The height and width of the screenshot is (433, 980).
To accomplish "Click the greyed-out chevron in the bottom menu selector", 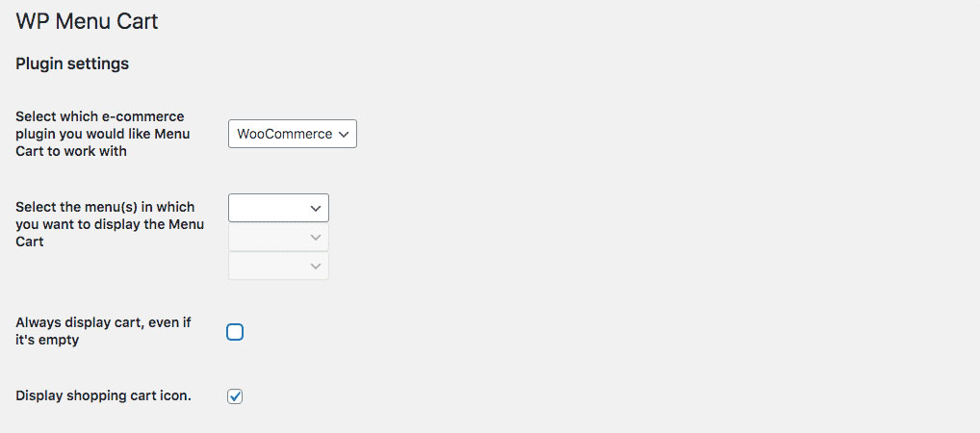I will [315, 267].
